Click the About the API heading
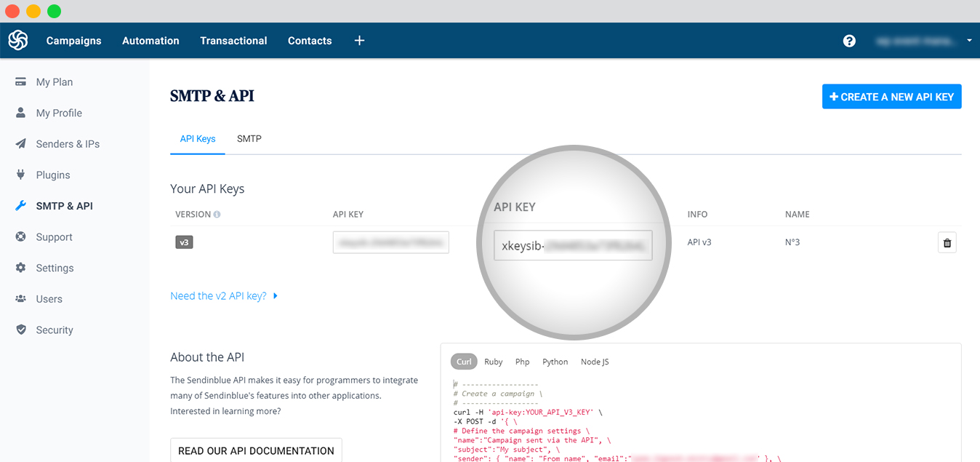 [207, 357]
